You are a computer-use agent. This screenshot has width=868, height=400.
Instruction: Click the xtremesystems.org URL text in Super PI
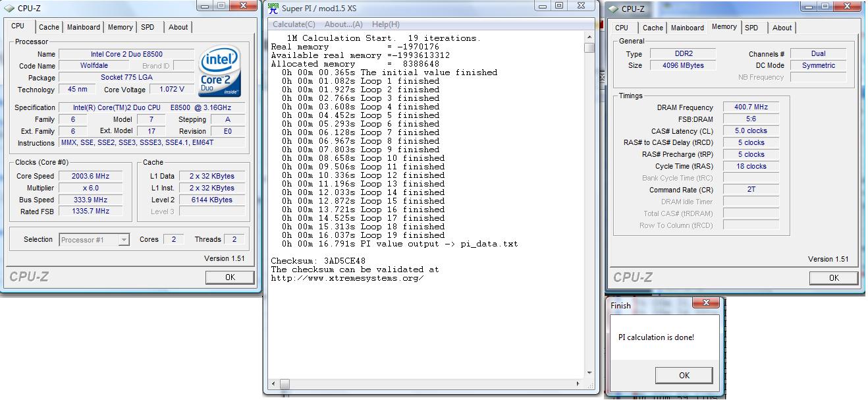pos(347,278)
